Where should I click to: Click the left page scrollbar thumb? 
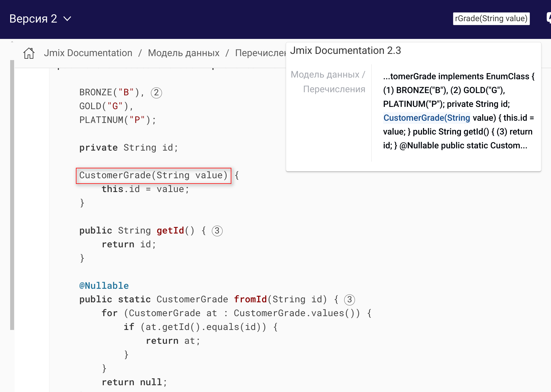12,195
